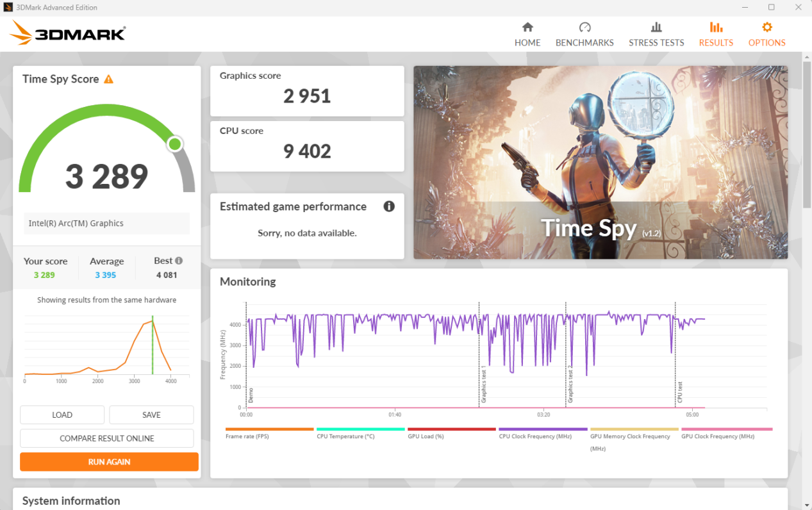Viewport: 812px width, 510px height.
Task: Click the Best score value 4 081
Action: tap(167, 275)
